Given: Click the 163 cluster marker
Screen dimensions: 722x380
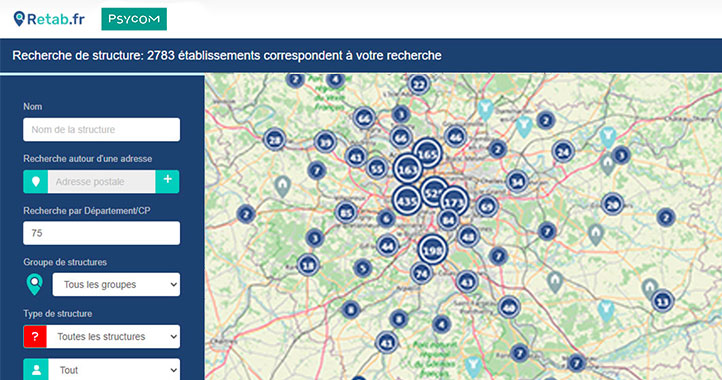Looking at the screenshot, I should pyautogui.click(x=408, y=169).
